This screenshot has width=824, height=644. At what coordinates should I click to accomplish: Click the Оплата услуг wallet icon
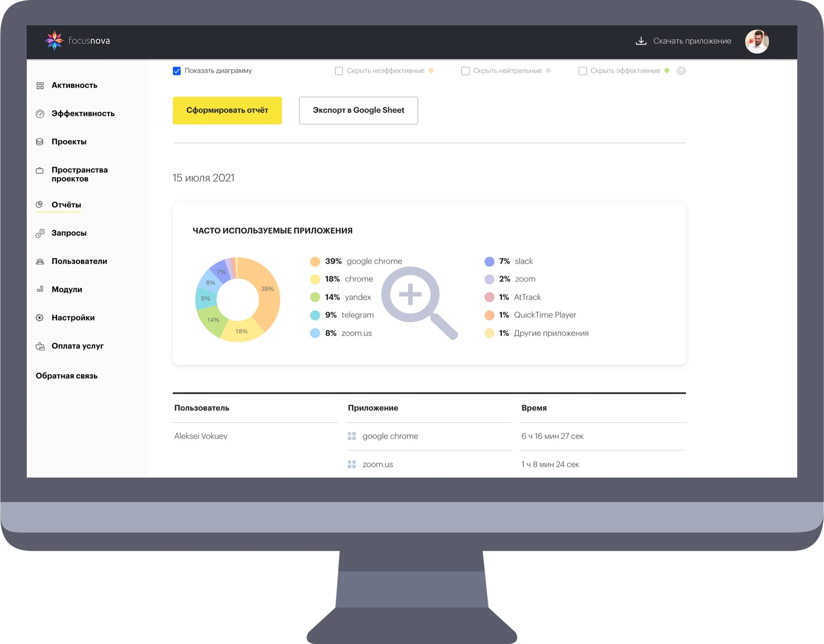pyautogui.click(x=40, y=346)
